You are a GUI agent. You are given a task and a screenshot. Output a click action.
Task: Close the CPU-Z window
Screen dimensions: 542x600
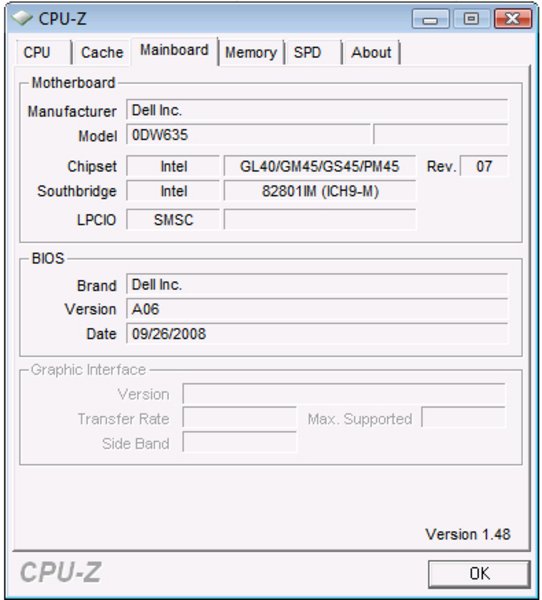(513, 19)
